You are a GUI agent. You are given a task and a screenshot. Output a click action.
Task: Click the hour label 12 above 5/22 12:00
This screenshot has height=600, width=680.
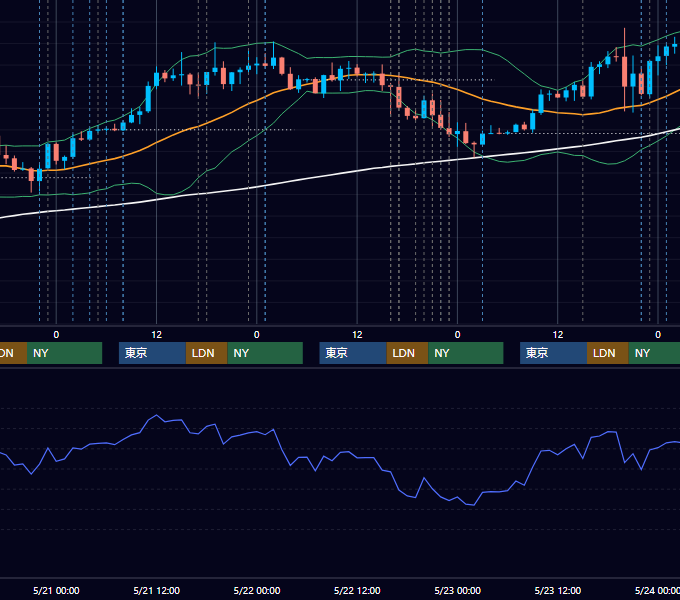pyautogui.click(x=357, y=335)
